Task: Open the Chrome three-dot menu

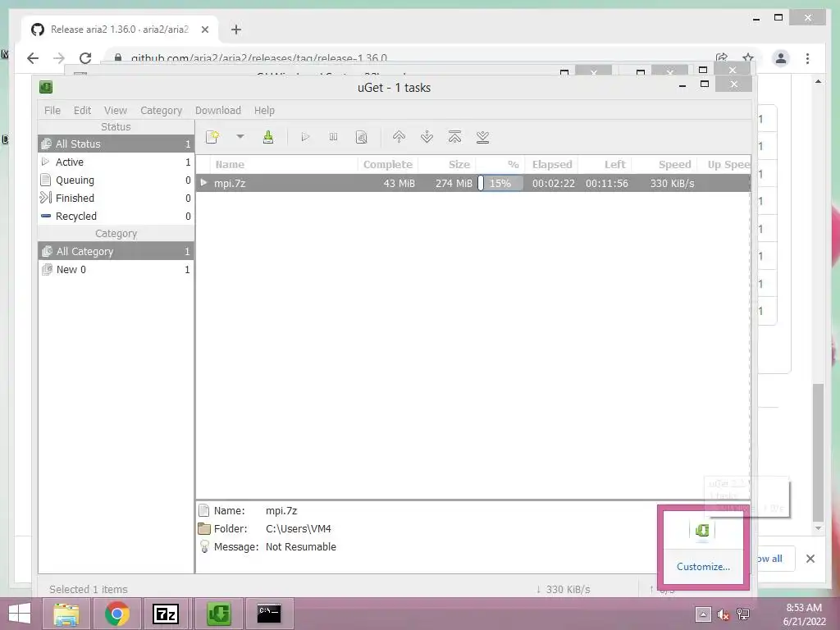Action: (x=807, y=58)
